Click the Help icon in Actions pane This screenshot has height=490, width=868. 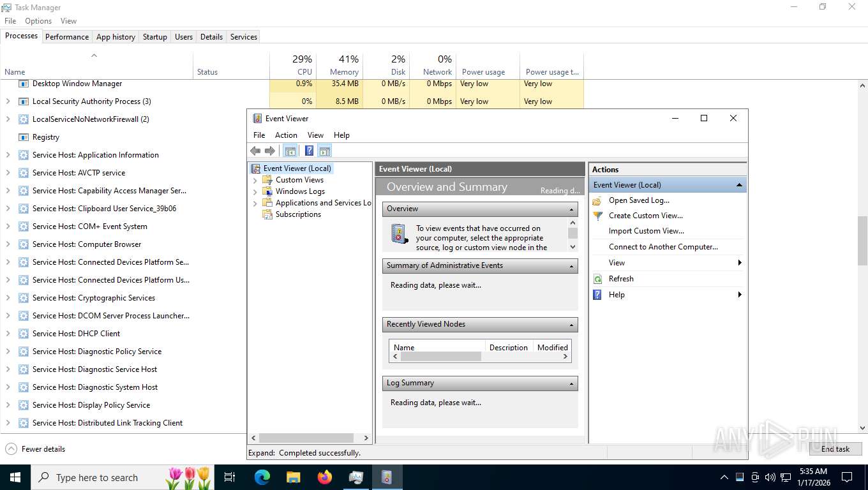pyautogui.click(x=597, y=295)
